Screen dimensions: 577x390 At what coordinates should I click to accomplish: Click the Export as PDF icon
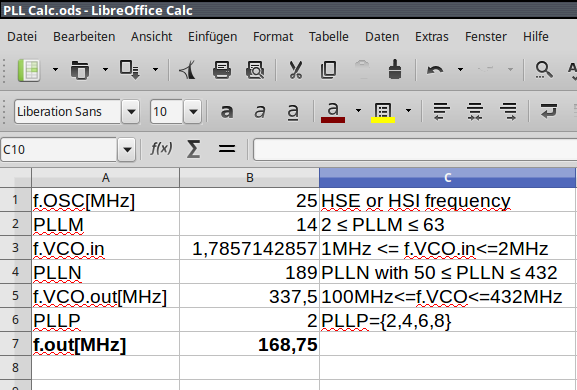(x=188, y=70)
